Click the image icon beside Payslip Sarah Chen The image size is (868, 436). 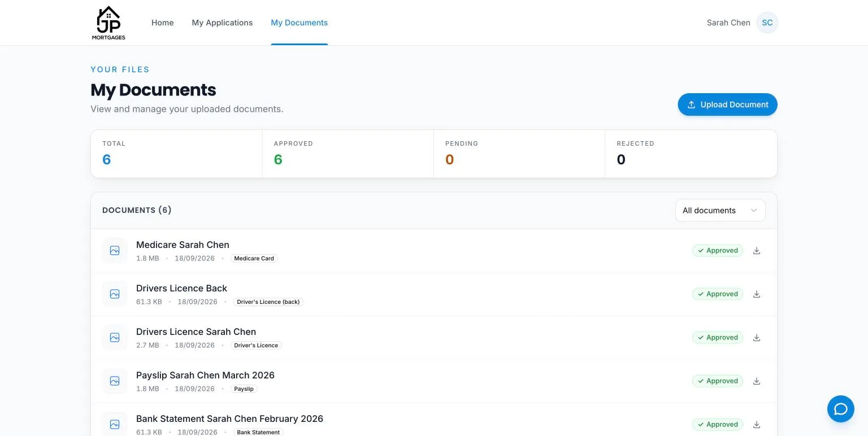coord(115,381)
